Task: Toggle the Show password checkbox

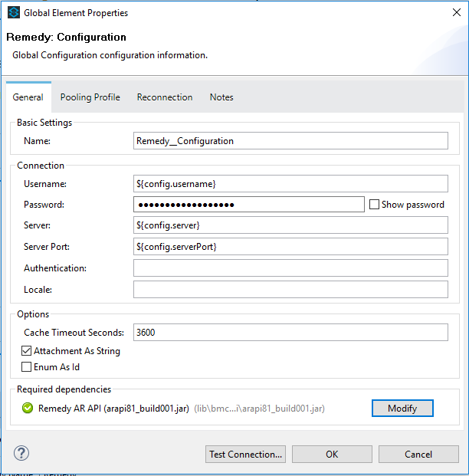Action: [374, 205]
